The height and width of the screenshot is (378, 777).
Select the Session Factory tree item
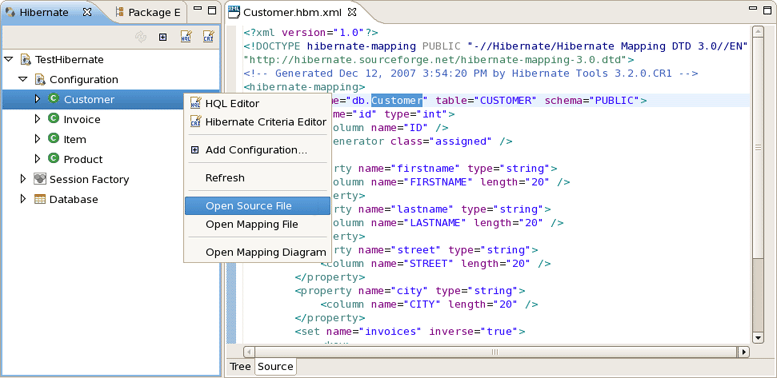pos(89,179)
